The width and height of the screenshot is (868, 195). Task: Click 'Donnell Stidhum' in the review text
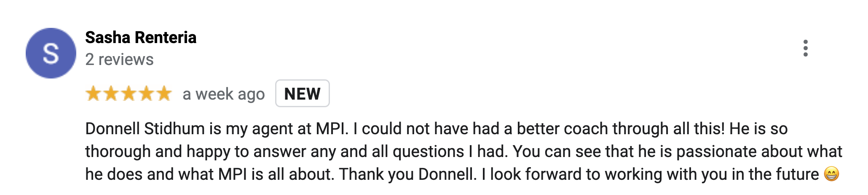(145, 129)
